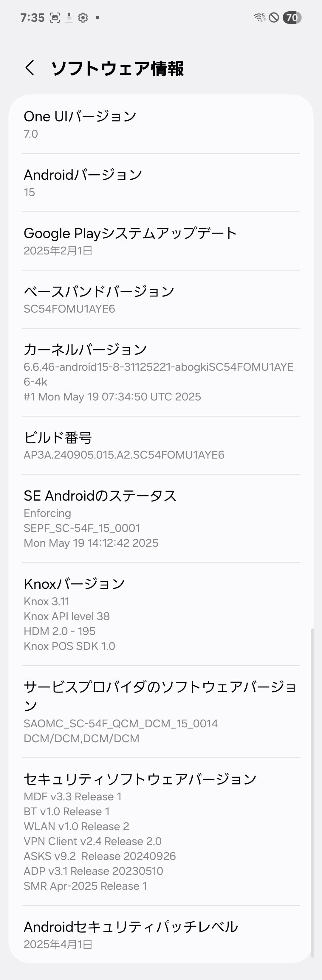The height and width of the screenshot is (980, 322).
Task: Tap ビルド番号 build number row
Action: pyautogui.click(x=161, y=445)
